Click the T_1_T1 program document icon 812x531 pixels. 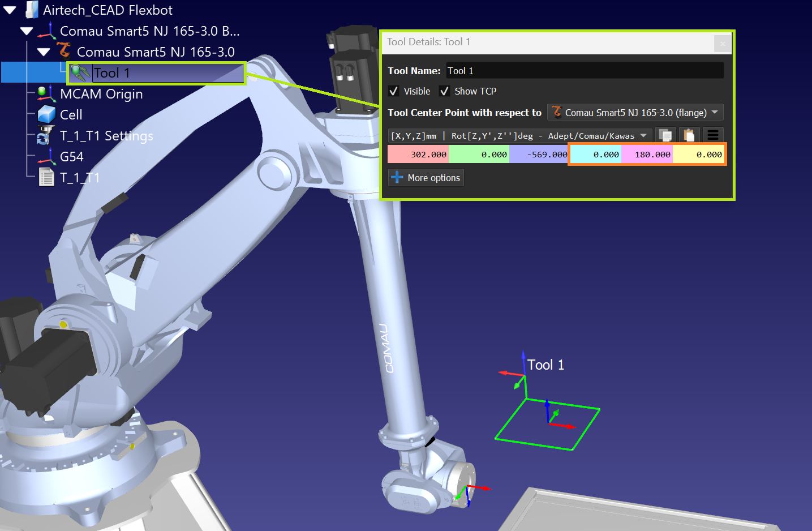pos(46,178)
